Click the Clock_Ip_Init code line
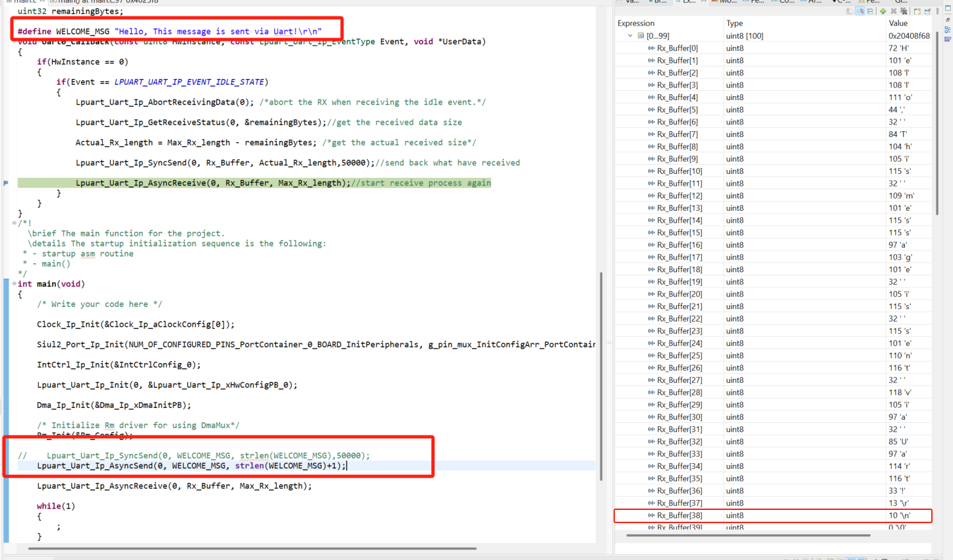Viewport: 953px width, 560px height. click(x=136, y=324)
